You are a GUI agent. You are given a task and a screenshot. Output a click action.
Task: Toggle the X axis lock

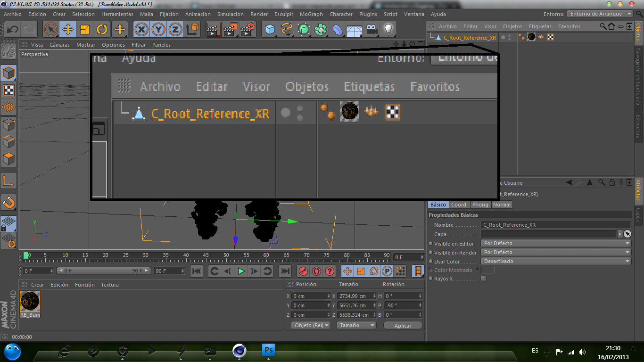[x=141, y=30]
